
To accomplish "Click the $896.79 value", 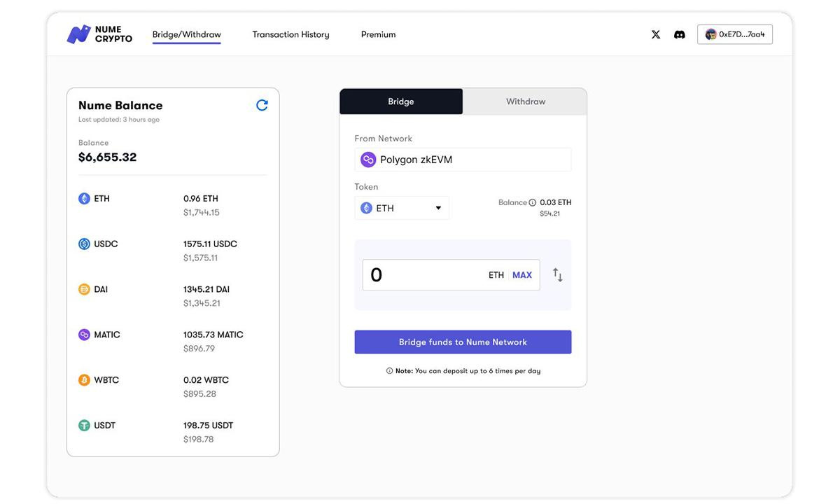I will pyautogui.click(x=199, y=349).
